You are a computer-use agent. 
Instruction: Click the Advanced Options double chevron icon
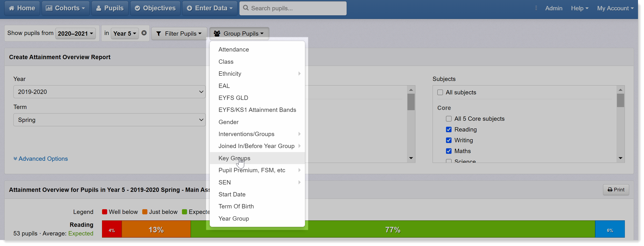click(x=15, y=159)
